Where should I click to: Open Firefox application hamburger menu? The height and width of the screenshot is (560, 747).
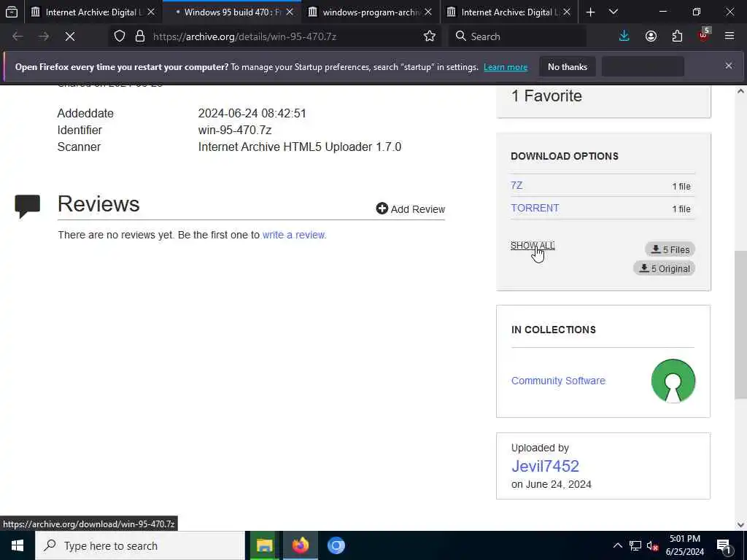(729, 36)
